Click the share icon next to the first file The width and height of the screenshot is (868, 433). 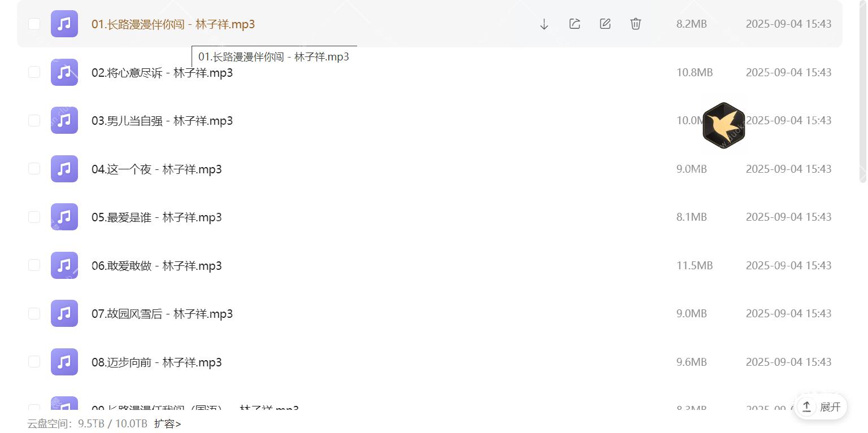click(x=574, y=24)
